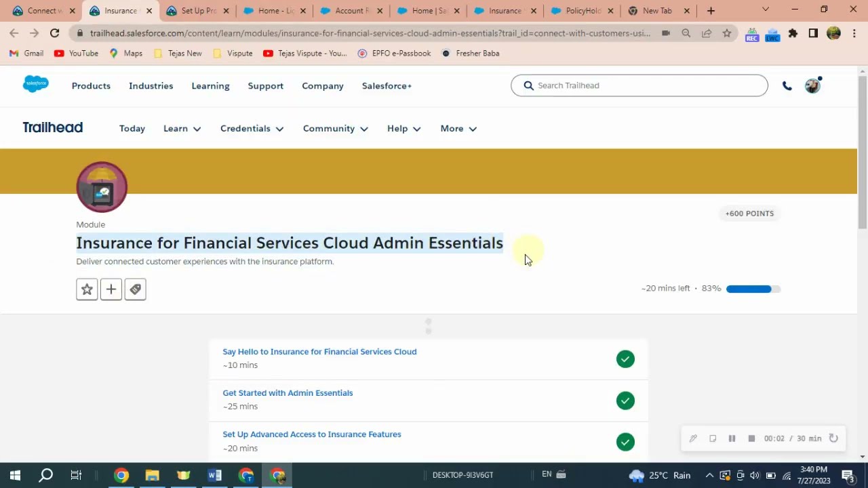Open the module tags icon button
The height and width of the screenshot is (488, 868).
pyautogui.click(x=136, y=289)
